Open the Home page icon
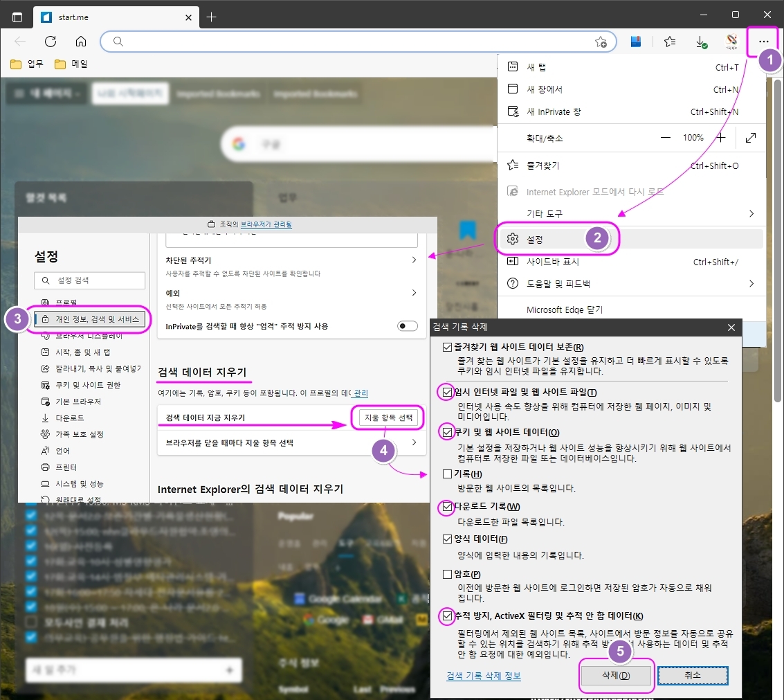 [x=81, y=42]
